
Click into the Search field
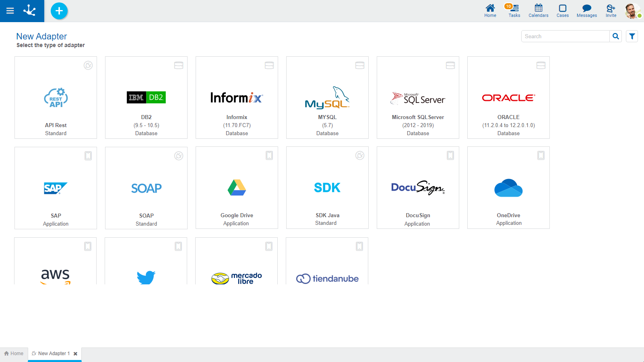566,36
